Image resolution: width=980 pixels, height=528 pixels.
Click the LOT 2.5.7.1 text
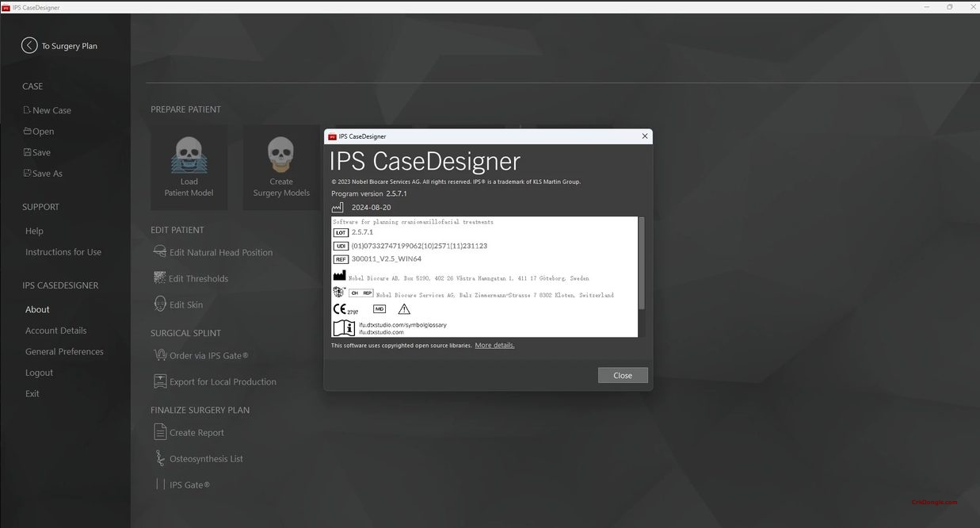click(x=362, y=232)
